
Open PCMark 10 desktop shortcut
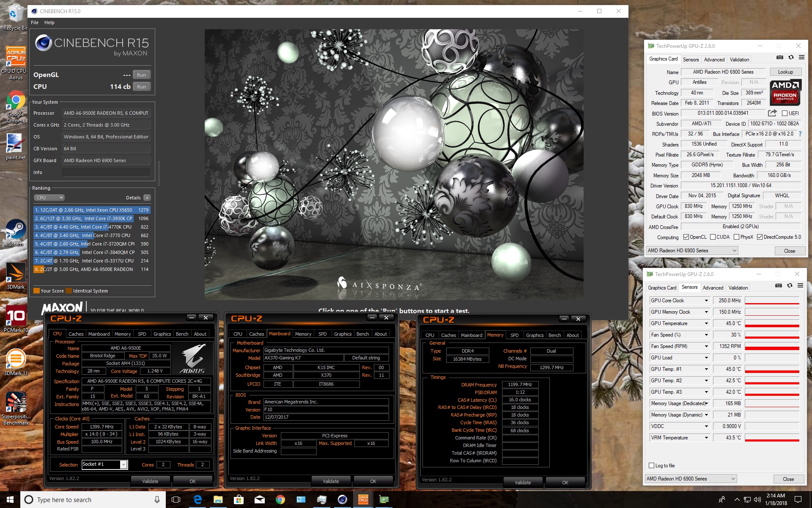tap(15, 319)
